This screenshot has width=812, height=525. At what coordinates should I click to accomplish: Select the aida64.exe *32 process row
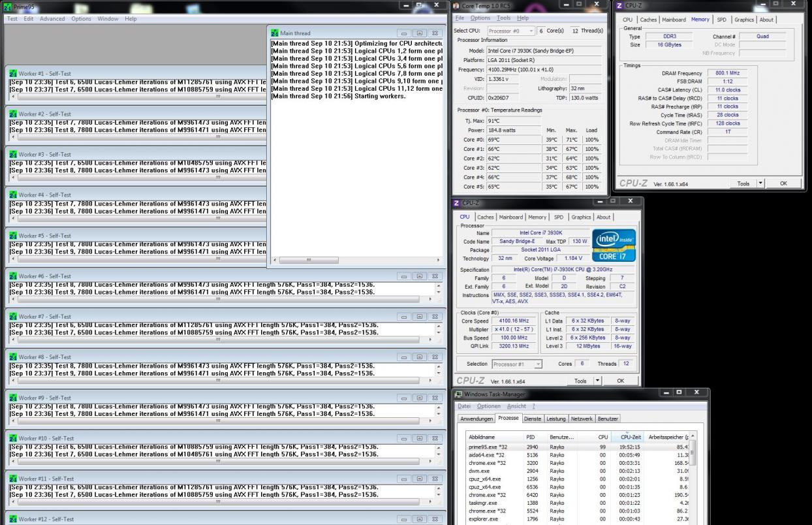(x=578, y=454)
